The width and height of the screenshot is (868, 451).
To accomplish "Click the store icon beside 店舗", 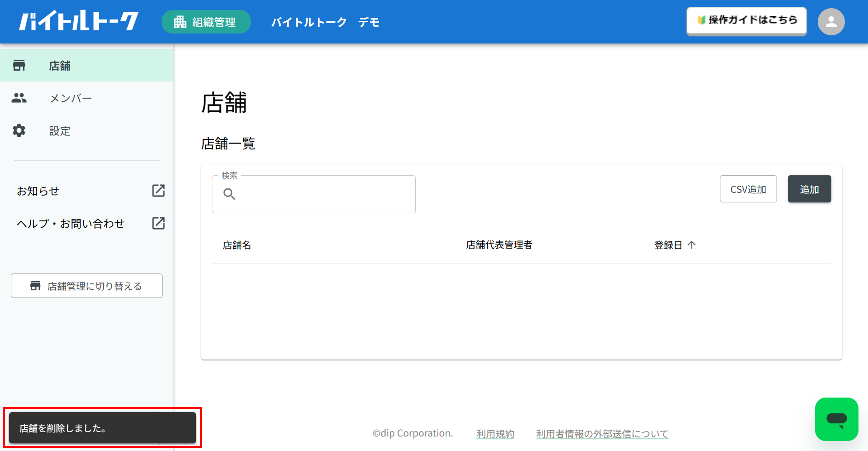I will click(x=19, y=65).
